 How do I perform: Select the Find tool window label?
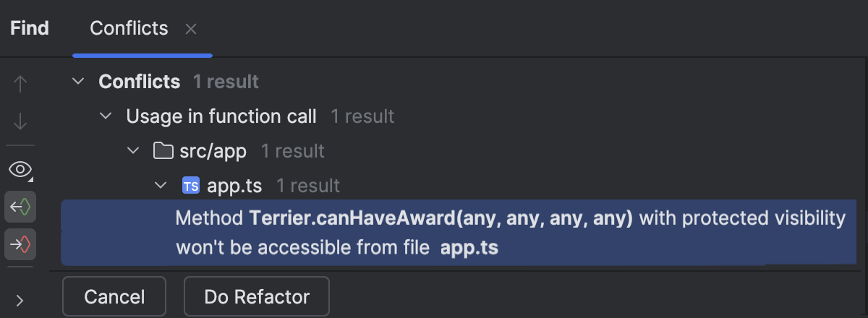[x=30, y=28]
